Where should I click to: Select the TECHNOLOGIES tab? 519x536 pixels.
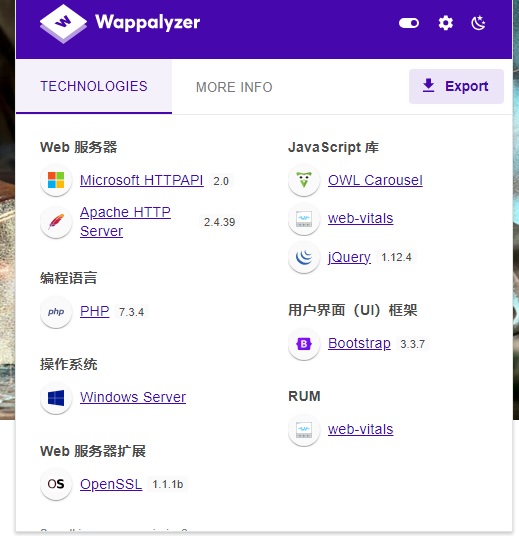[94, 86]
